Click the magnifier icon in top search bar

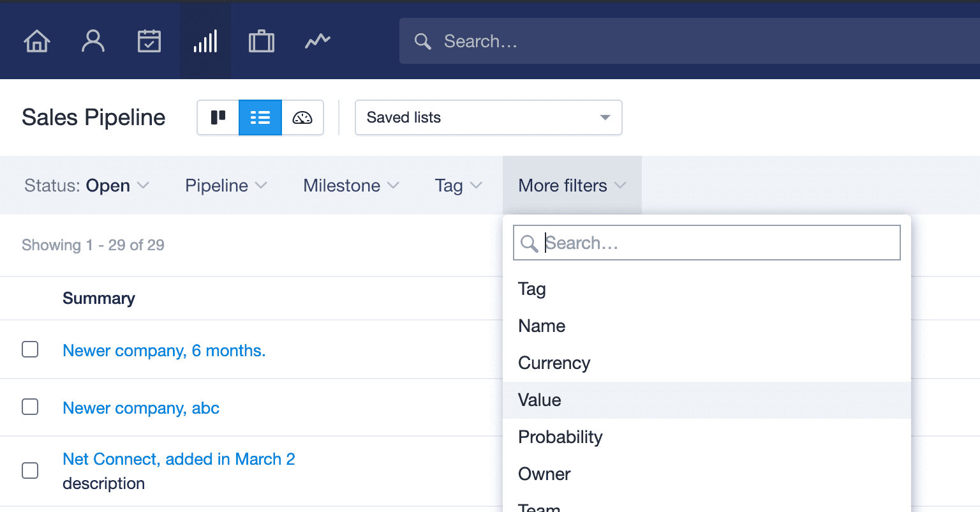click(422, 41)
